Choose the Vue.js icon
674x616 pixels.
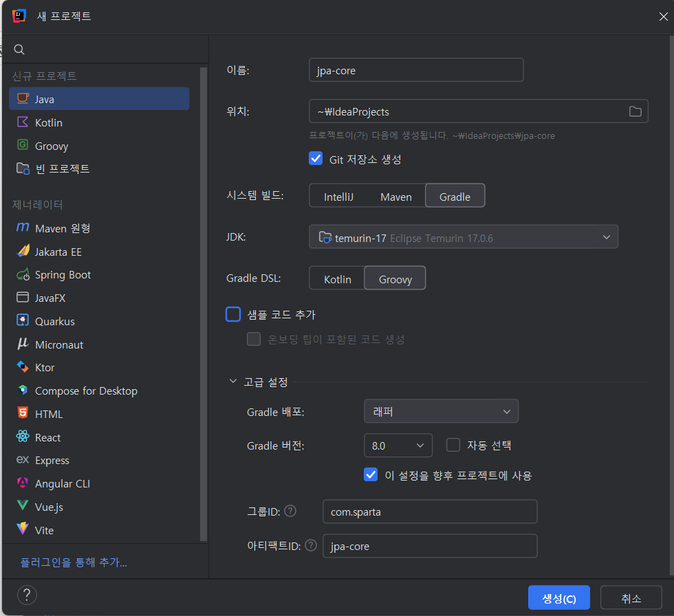pyautogui.click(x=23, y=505)
